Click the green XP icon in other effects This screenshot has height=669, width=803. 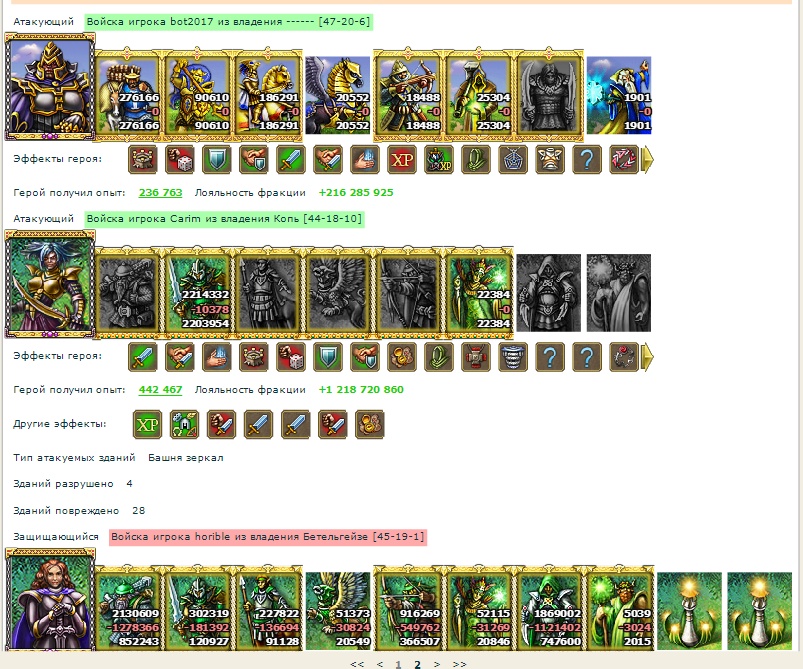147,425
